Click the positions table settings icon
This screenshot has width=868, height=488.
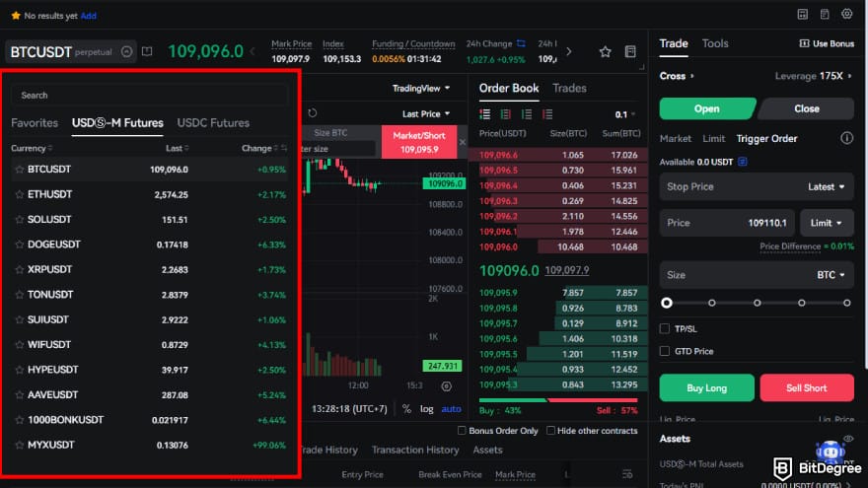[627, 475]
